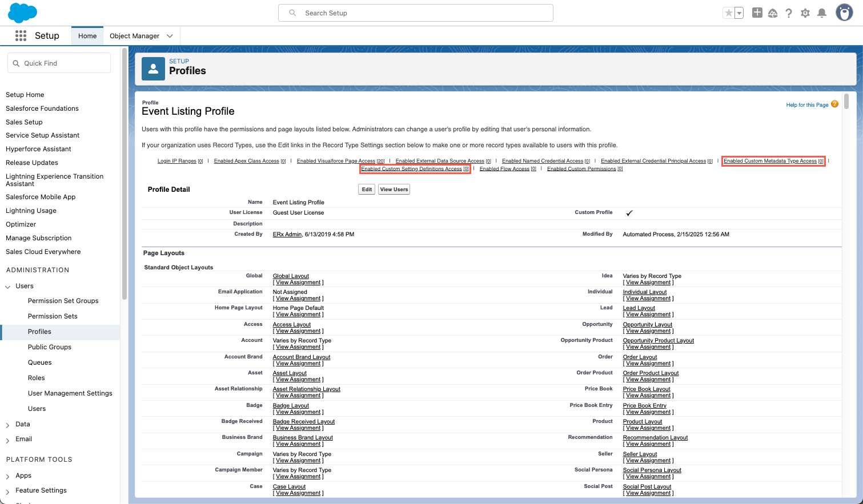The width and height of the screenshot is (863, 504).
Task: Click the Global Actions plus icon
Action: 757,13
